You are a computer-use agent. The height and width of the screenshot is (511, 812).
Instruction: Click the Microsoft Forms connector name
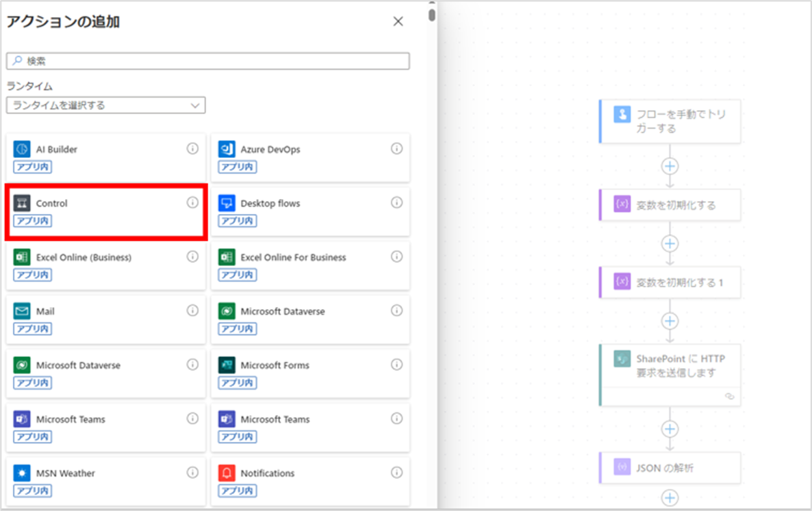click(275, 365)
